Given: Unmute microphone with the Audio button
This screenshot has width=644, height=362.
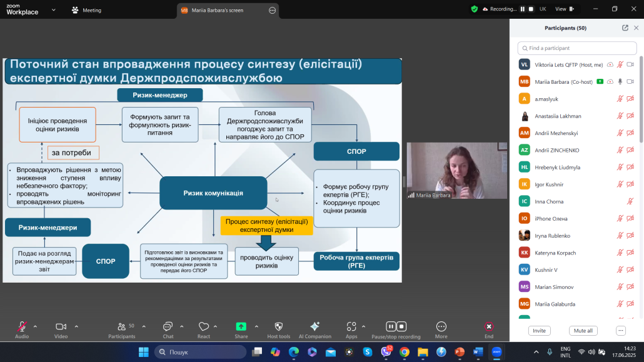Looking at the screenshot, I should click(22, 326).
